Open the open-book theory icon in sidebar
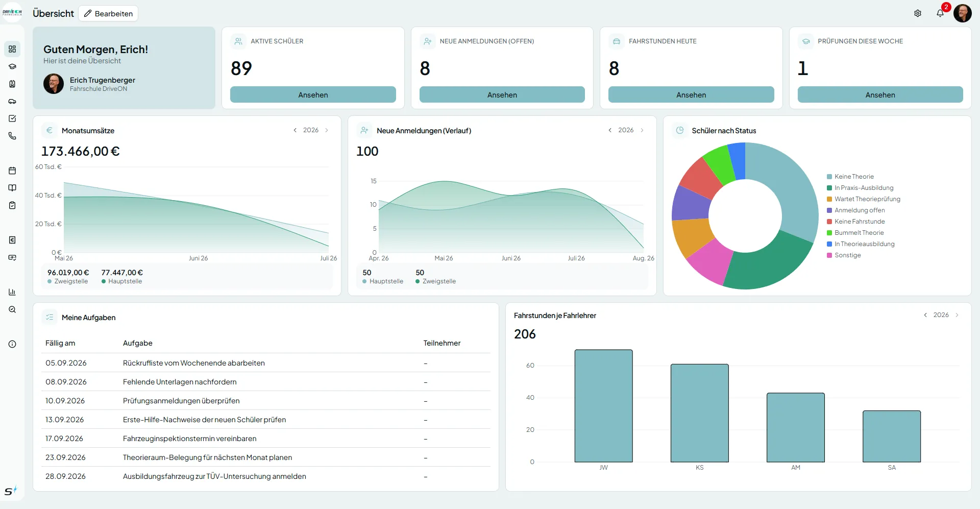Viewport: 980px width, 509px height. click(x=12, y=188)
